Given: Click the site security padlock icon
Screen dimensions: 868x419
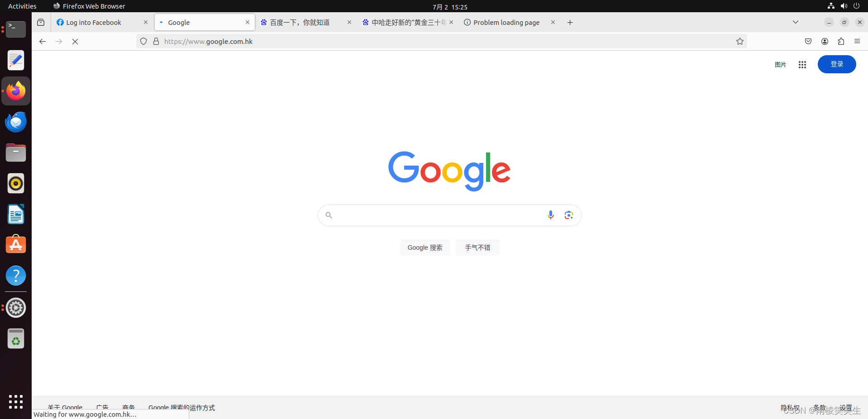Looking at the screenshot, I should click(156, 41).
